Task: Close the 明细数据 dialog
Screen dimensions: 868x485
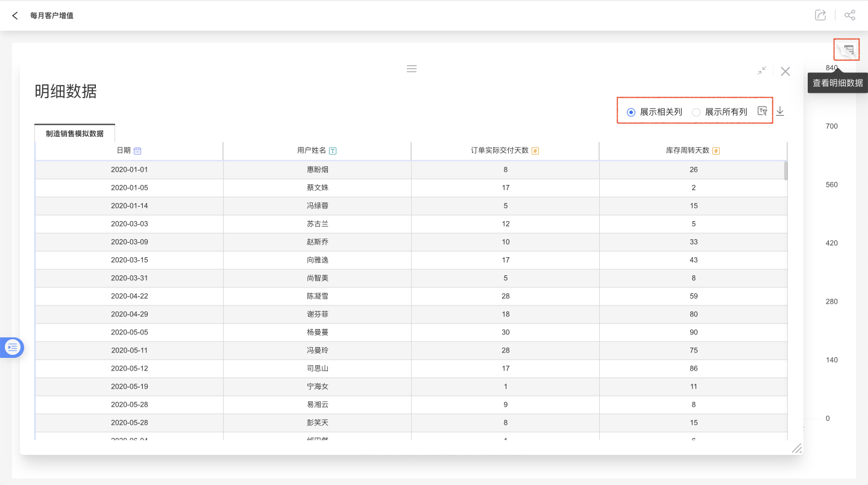Action: [x=785, y=71]
